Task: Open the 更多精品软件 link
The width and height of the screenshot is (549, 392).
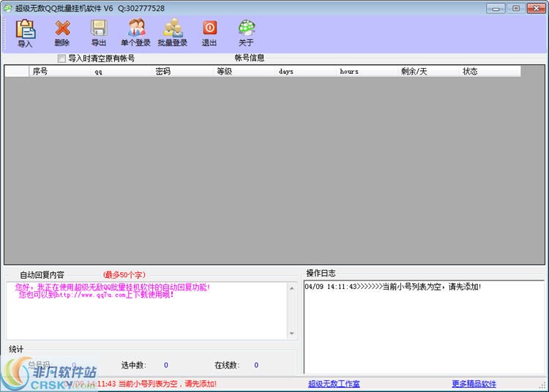Action: pos(474,384)
